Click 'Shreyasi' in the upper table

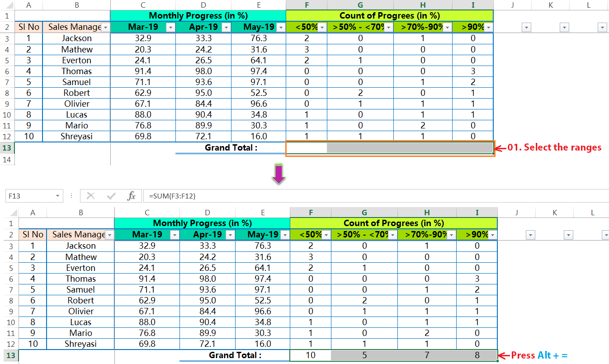pyautogui.click(x=76, y=136)
